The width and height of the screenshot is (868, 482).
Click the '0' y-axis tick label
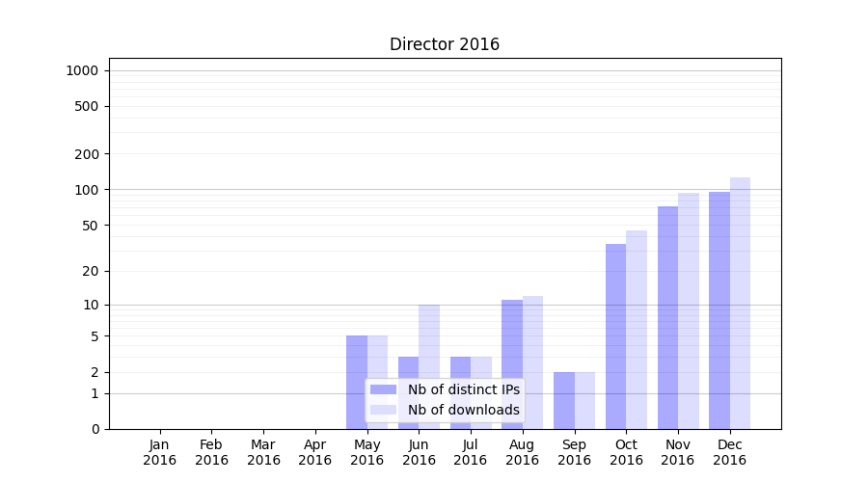(95, 429)
